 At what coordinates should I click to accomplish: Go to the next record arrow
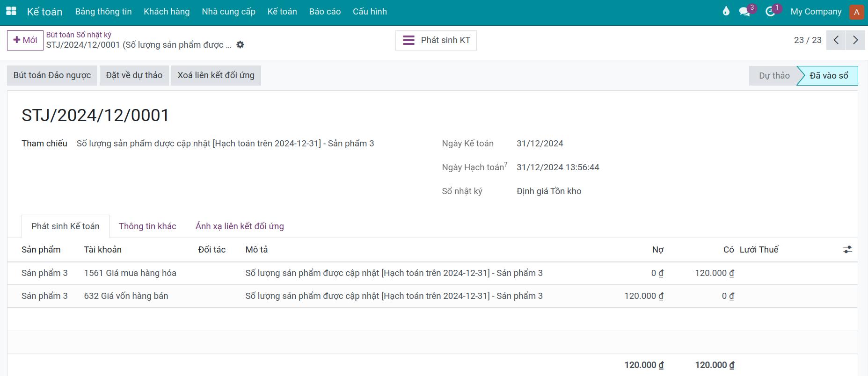(855, 40)
